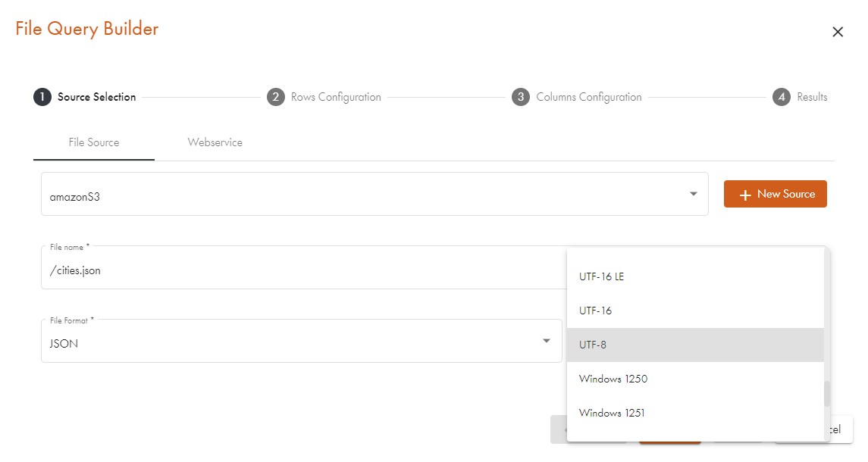Select step 3 Columns Configuration circle
This screenshot has height=462, width=868.
click(x=520, y=97)
